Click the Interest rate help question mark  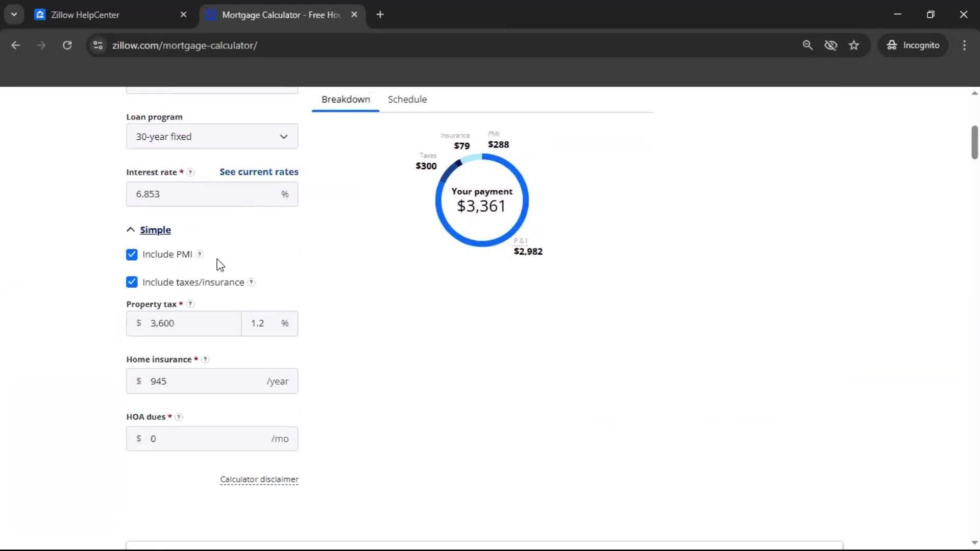tap(190, 172)
